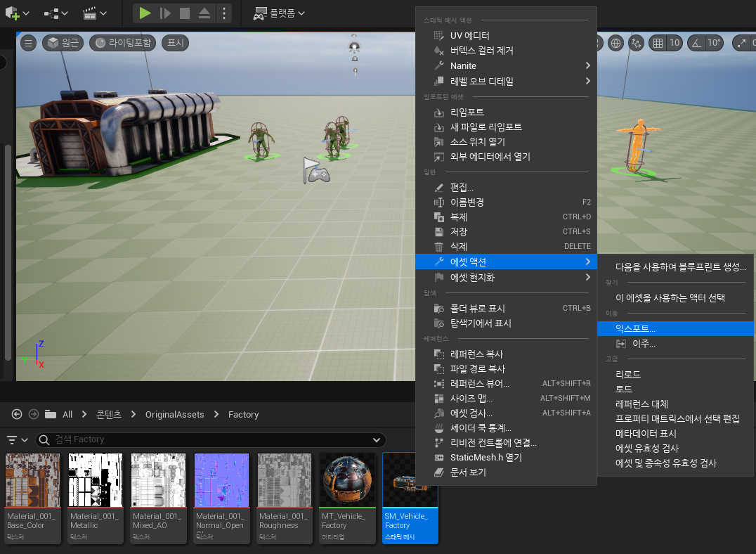Open play options three-dot menu
The width and height of the screenshot is (756, 554).
[x=223, y=13]
